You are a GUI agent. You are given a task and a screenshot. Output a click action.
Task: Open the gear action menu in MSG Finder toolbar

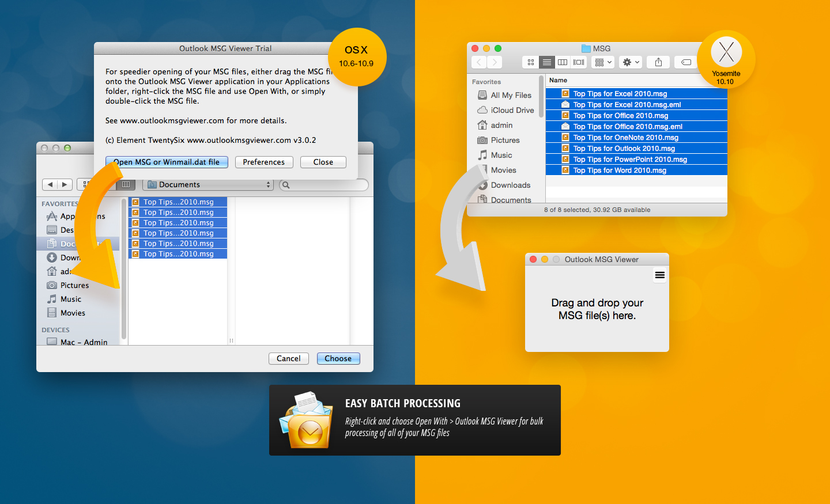click(x=631, y=62)
